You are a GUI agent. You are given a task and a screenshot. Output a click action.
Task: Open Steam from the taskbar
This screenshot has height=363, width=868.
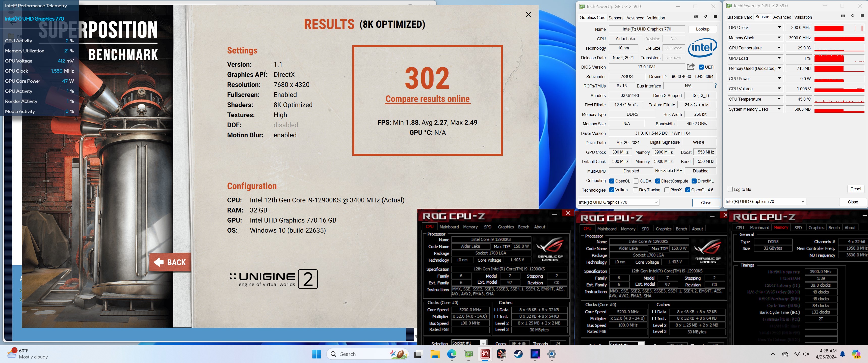point(518,354)
